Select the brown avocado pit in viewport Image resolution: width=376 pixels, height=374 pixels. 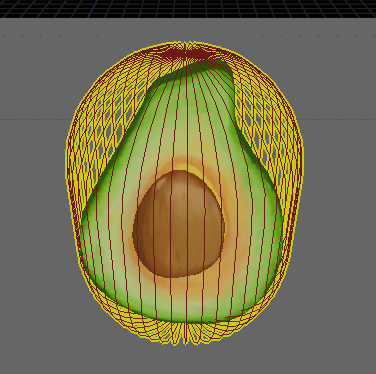point(179,224)
